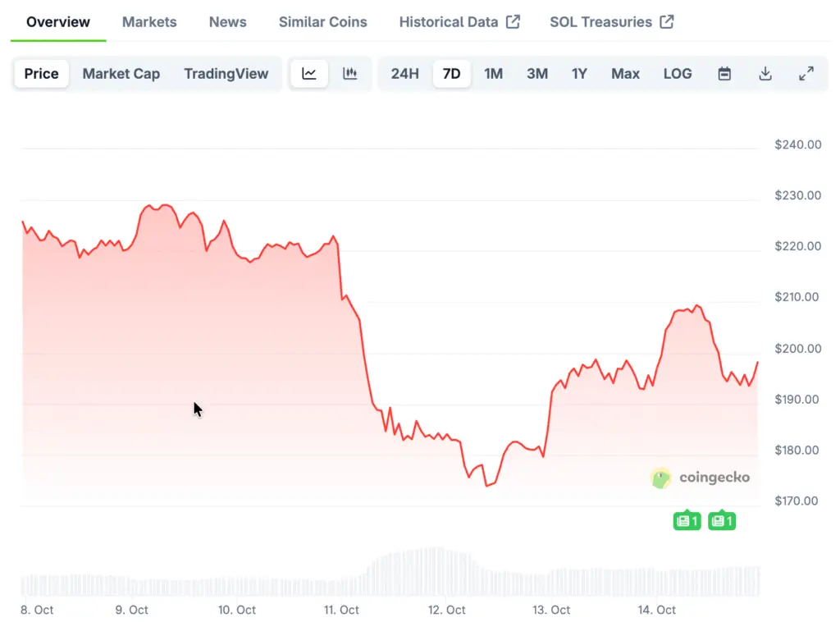
Task: Expand chart to fullscreen
Action: (x=806, y=74)
